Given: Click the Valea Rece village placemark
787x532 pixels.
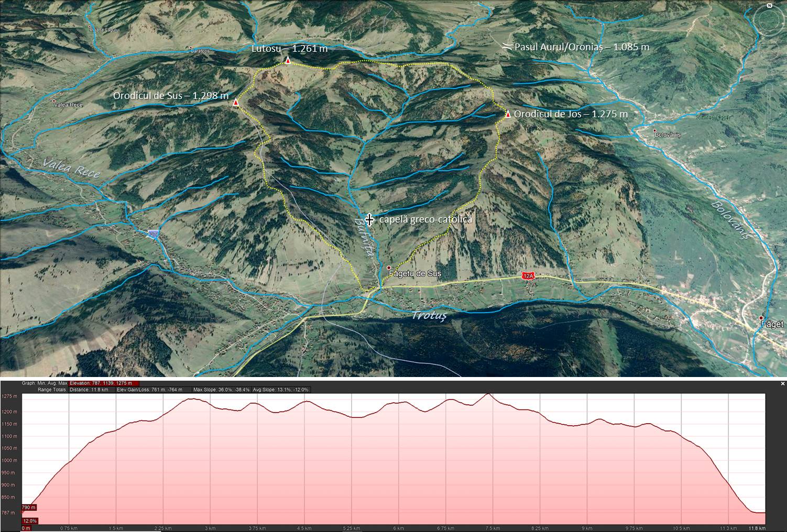Looking at the screenshot, I should click(x=53, y=101).
